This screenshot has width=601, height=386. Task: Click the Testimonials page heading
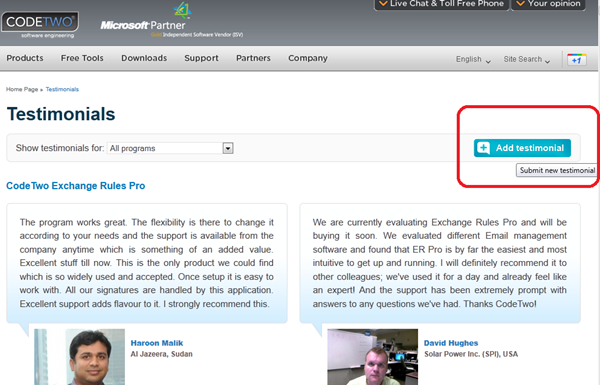[61, 114]
